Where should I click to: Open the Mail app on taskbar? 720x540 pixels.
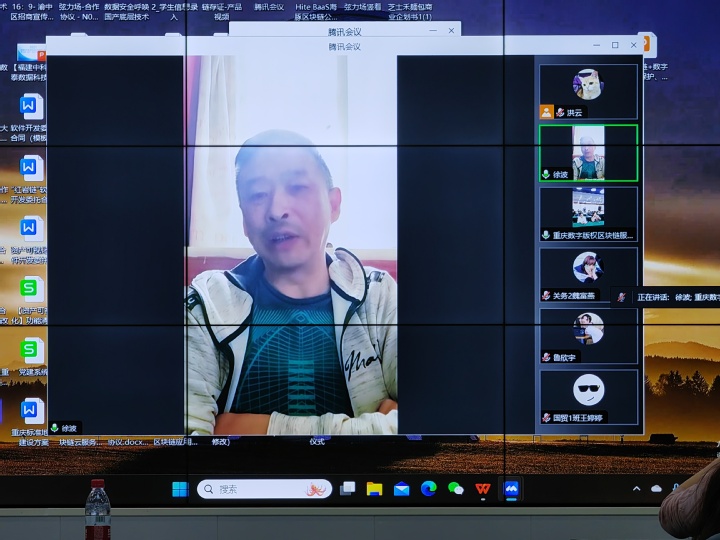pyautogui.click(x=402, y=489)
